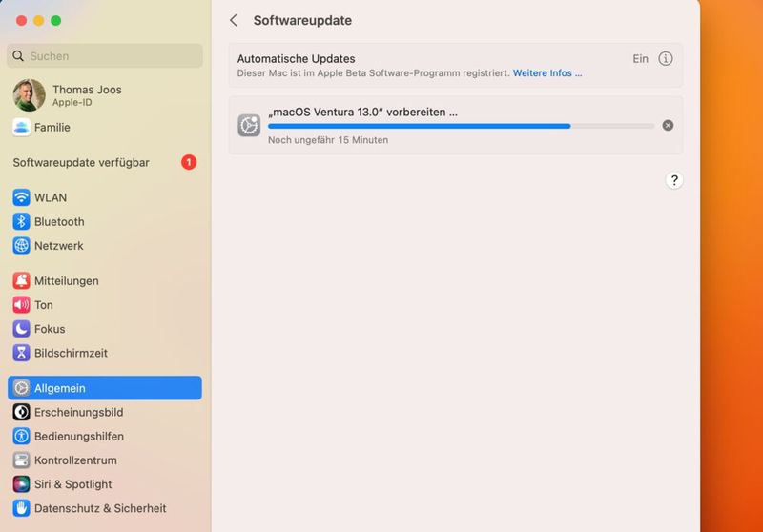Click the Ein status of Automatische Updates
This screenshot has width=763, height=532.
pyautogui.click(x=640, y=59)
